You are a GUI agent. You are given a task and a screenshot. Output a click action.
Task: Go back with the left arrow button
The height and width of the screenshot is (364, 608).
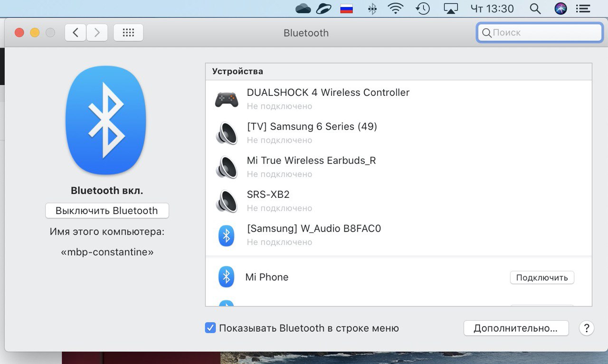pos(76,33)
